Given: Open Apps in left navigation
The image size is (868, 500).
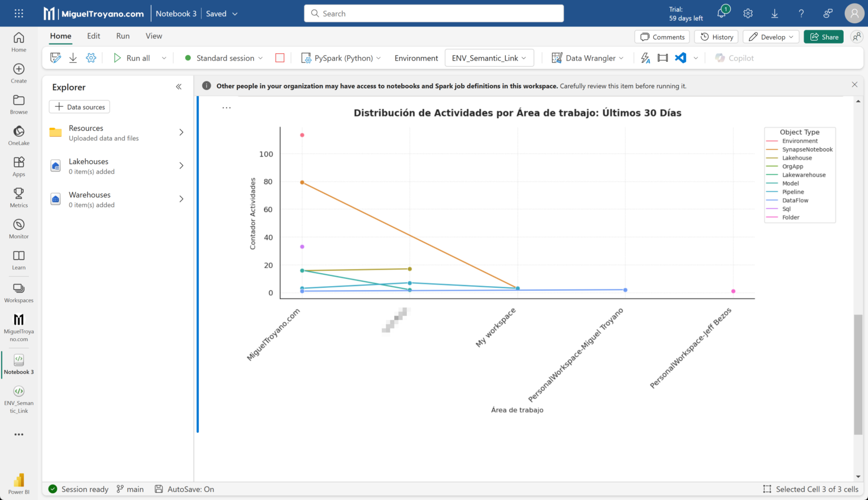Looking at the screenshot, I should [x=19, y=166].
